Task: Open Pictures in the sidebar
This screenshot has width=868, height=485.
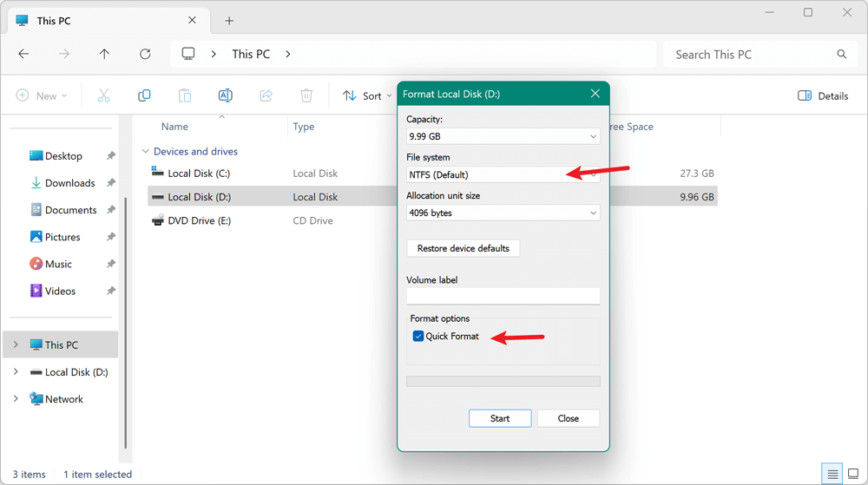Action: tap(62, 237)
